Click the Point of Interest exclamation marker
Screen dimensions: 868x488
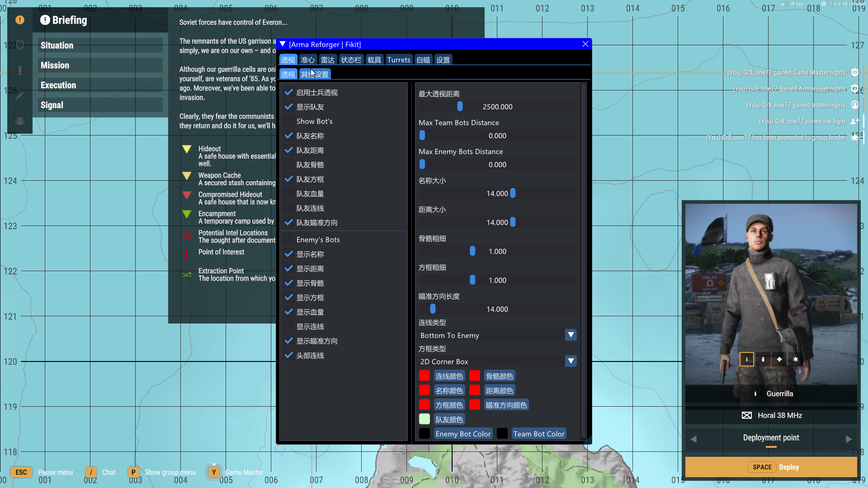click(x=187, y=255)
